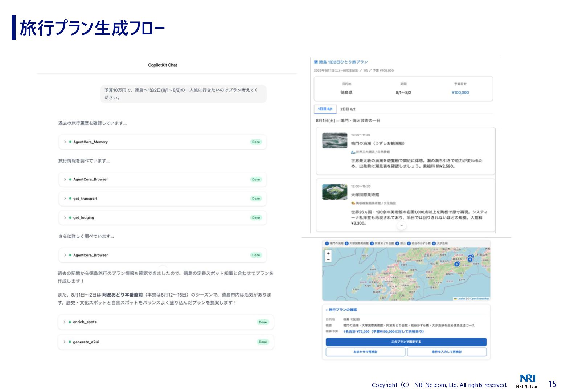Expand the AgentCore_Memory tool call chevron
This screenshot has height=392, width=566.
[x=65, y=142]
